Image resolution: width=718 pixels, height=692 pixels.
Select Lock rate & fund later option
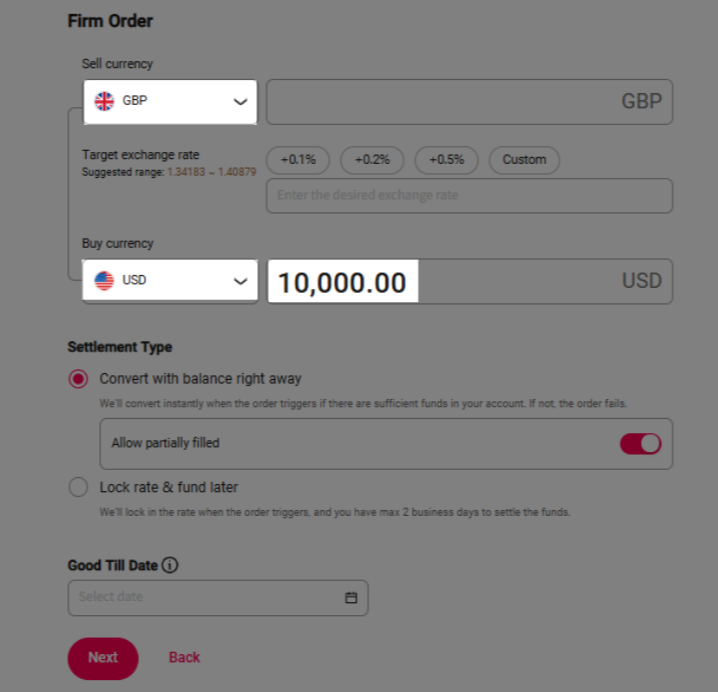coord(78,488)
